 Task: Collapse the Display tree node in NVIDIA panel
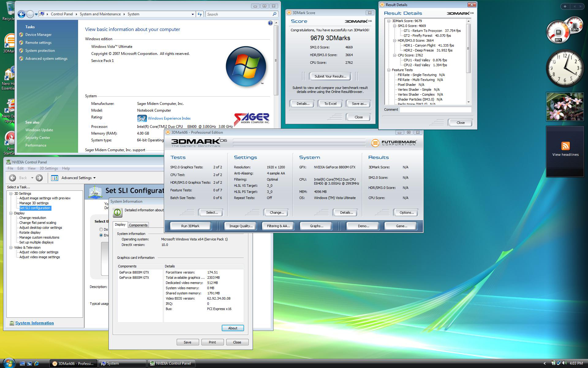11,213
